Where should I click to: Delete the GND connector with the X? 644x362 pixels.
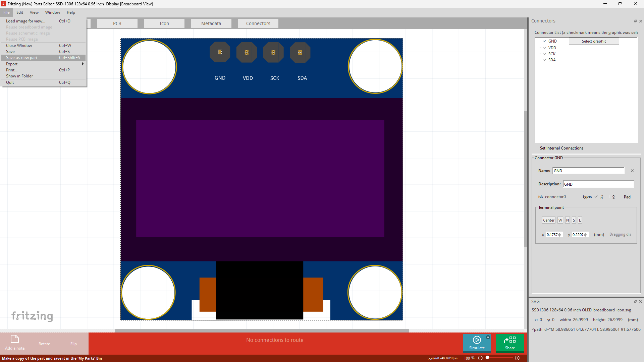click(x=632, y=171)
